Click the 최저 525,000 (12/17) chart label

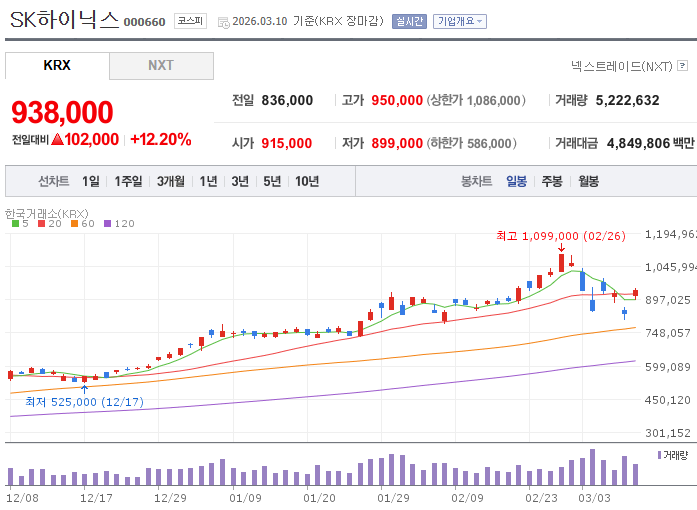[x=84, y=402]
